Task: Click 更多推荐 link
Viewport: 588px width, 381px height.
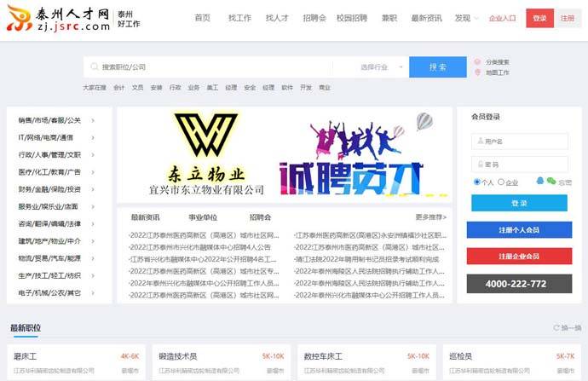Action: coord(431,216)
